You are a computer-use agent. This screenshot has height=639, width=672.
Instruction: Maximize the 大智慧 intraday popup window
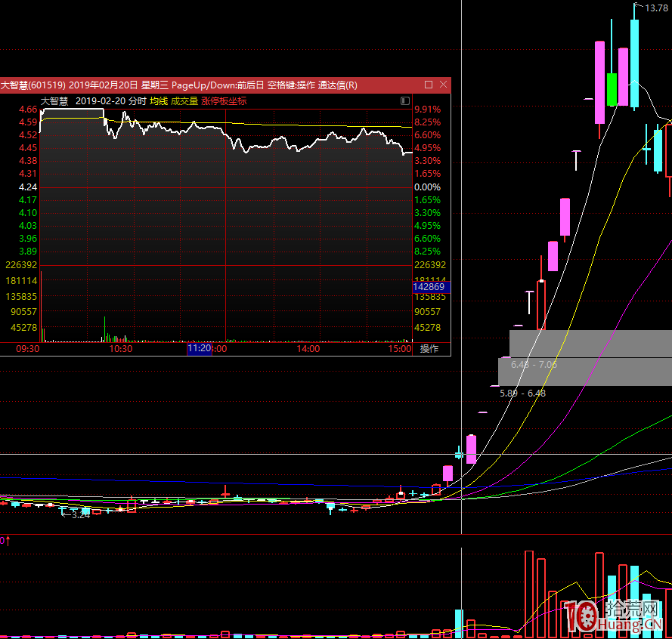click(429, 85)
